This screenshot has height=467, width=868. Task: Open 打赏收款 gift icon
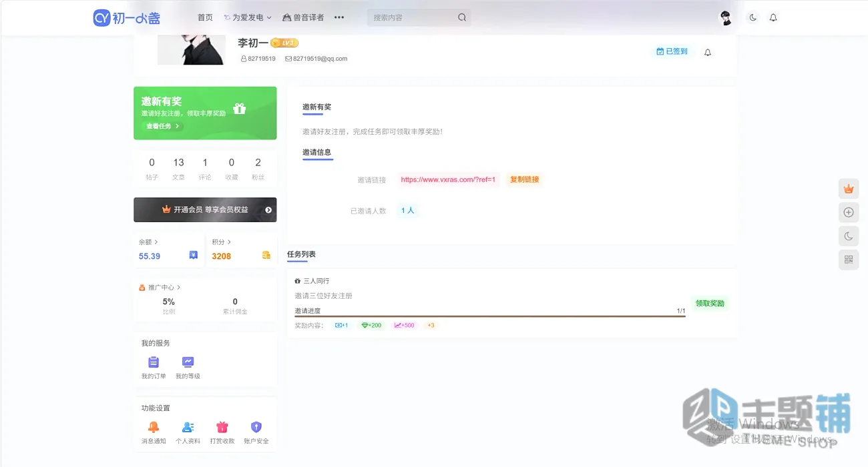(222, 427)
